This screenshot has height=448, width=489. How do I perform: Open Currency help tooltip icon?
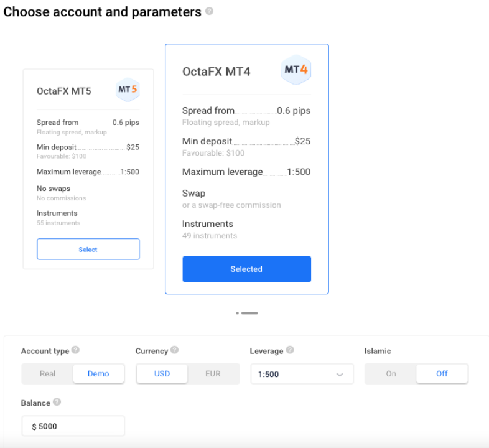click(x=175, y=350)
